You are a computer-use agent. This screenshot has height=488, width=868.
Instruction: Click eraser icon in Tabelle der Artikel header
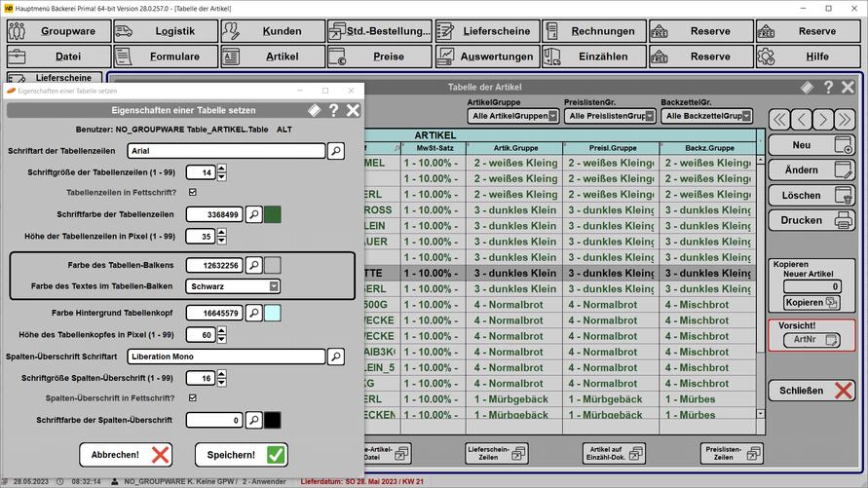pyautogui.click(x=807, y=88)
